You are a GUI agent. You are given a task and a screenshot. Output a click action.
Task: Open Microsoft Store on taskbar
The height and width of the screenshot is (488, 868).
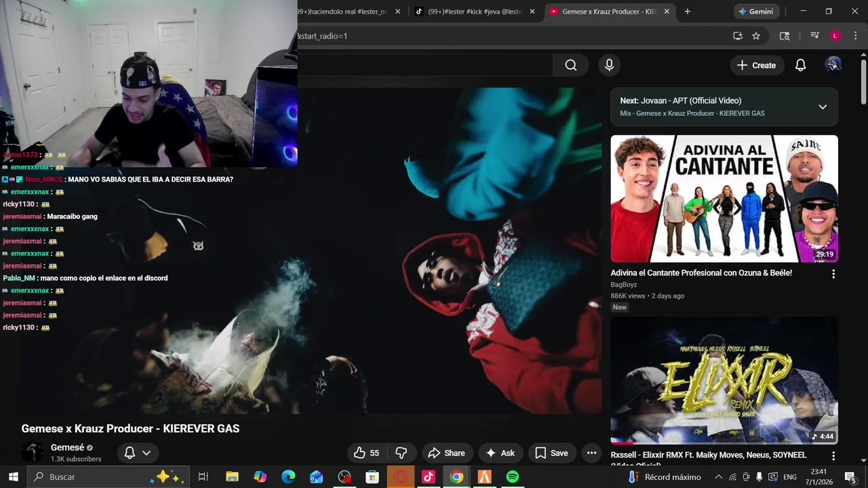[372, 477]
